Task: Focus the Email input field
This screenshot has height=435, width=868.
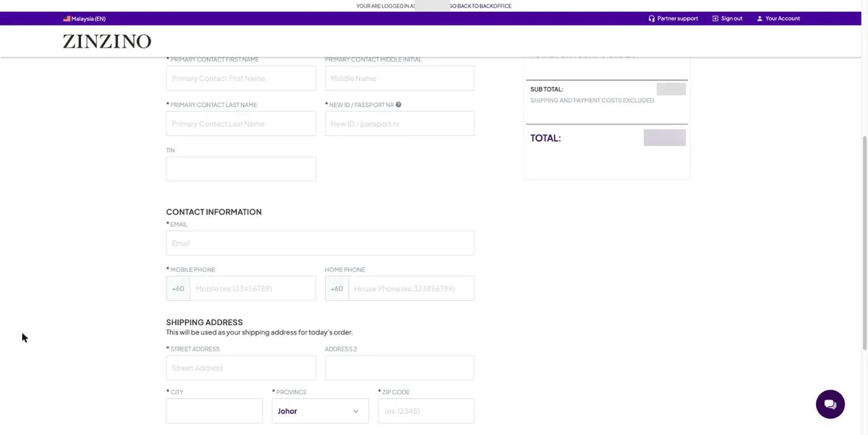Action: click(320, 243)
